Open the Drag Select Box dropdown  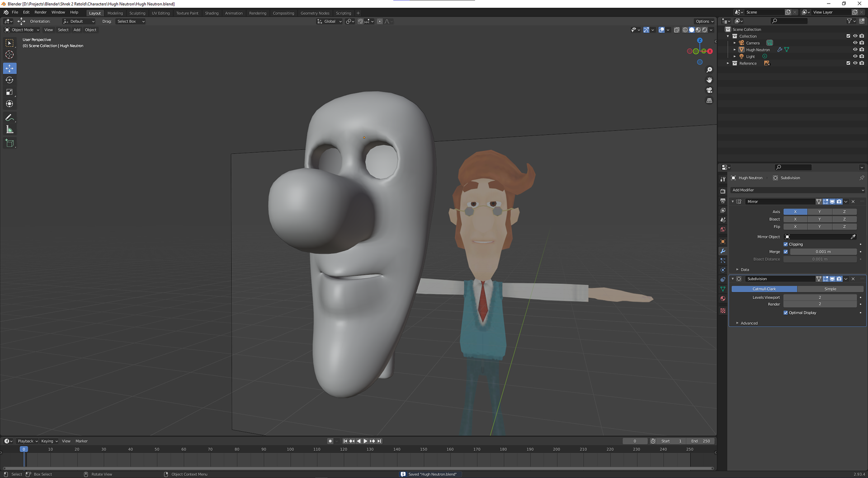coord(131,21)
